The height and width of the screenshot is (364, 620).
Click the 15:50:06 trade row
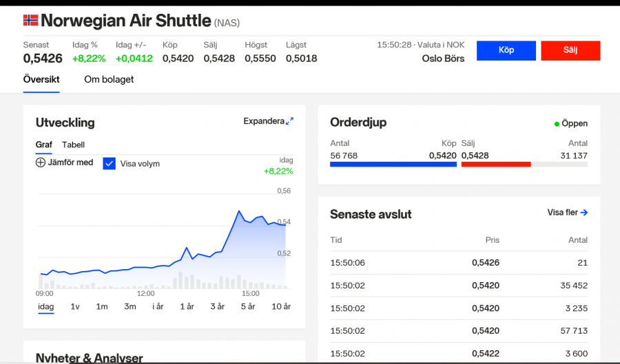click(x=458, y=262)
